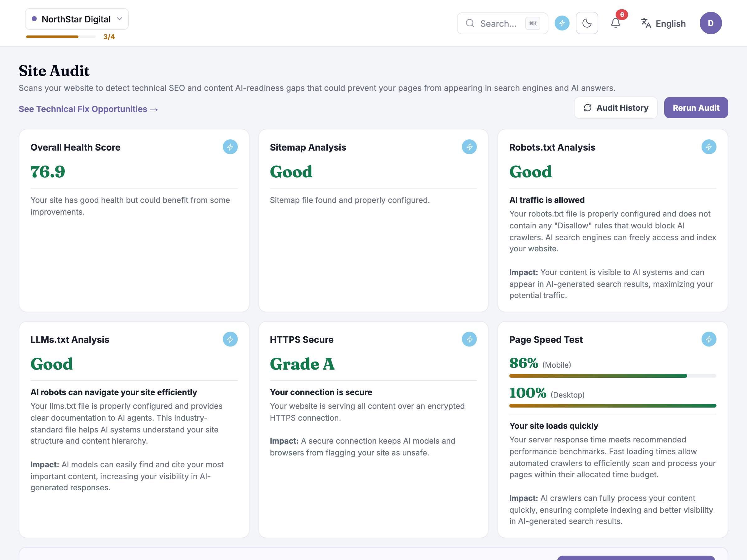The image size is (747, 560).
Task: Click the Overall Health Score title
Action: pyautogui.click(x=75, y=147)
